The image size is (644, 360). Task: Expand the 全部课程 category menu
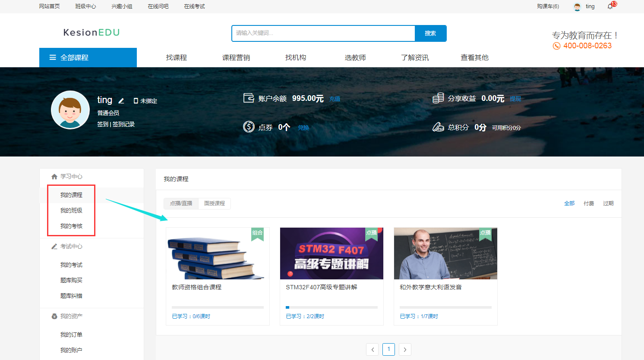88,57
